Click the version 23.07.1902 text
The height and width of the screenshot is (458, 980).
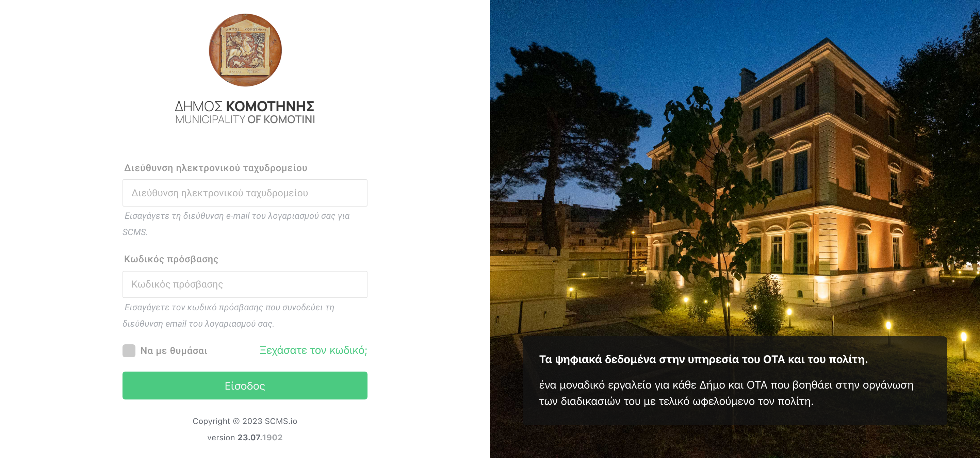tap(245, 438)
